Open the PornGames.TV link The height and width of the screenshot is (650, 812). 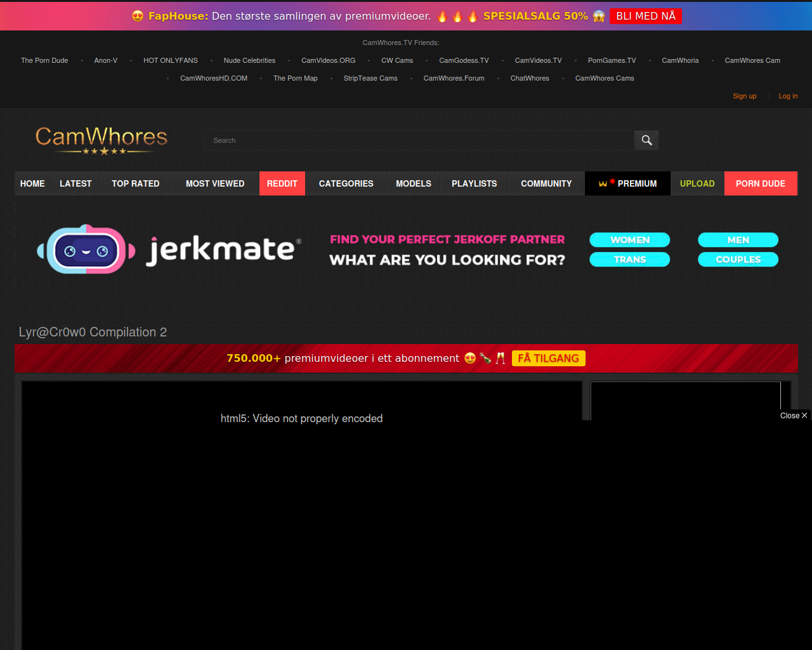coord(612,60)
